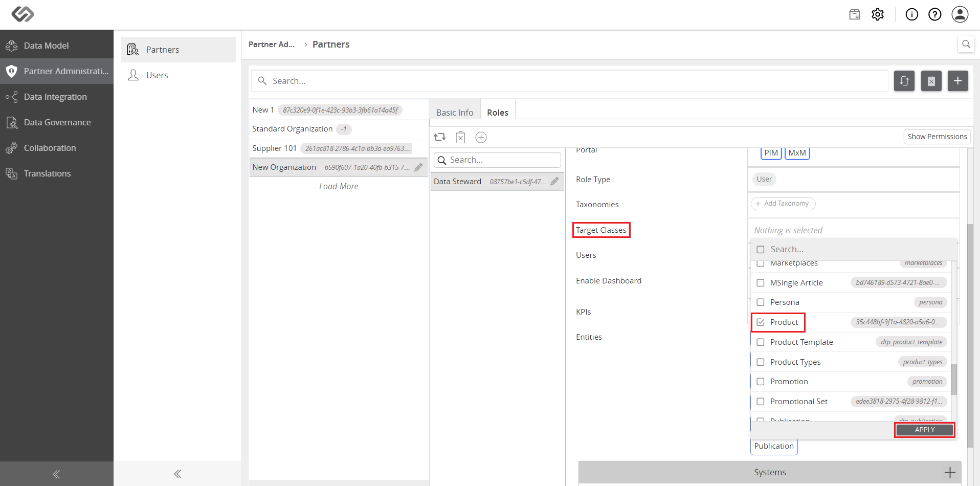Image resolution: width=980 pixels, height=486 pixels.
Task: Edit the Data Steward role pencil icon
Action: 554,182
